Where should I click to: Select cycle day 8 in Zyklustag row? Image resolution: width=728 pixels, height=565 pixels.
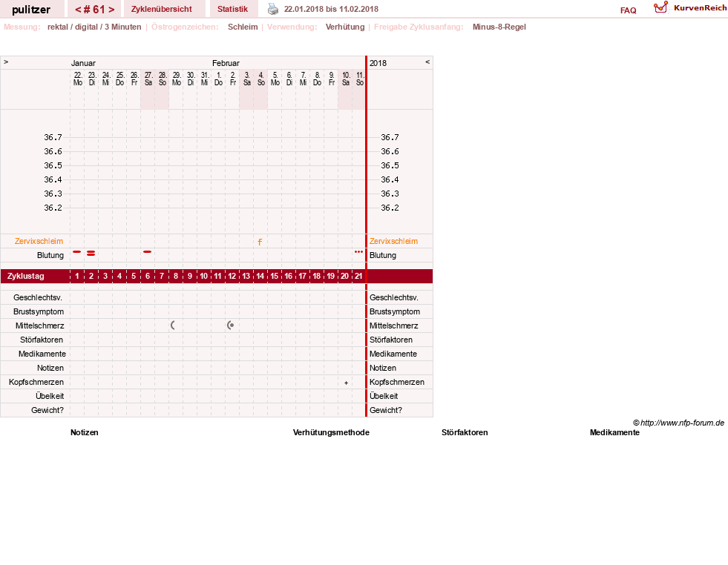coord(175,276)
